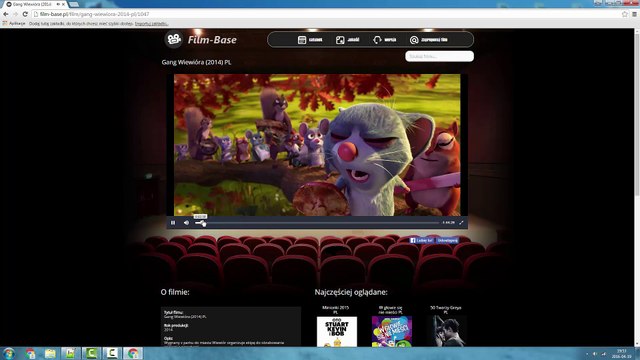Open the Minionki 2015 PL poster thumbnail
Image resolution: width=640 pixels, height=360 pixels.
point(337,331)
